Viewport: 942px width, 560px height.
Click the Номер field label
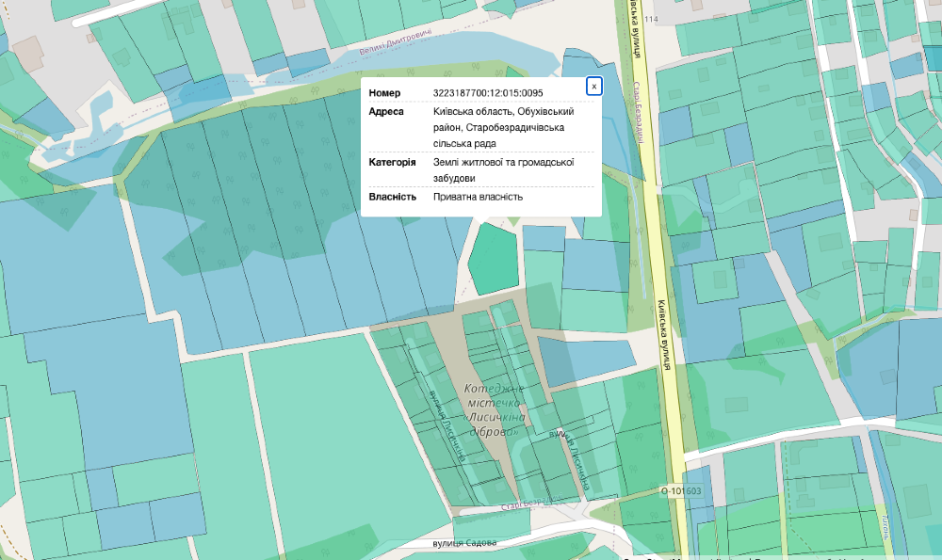[384, 93]
